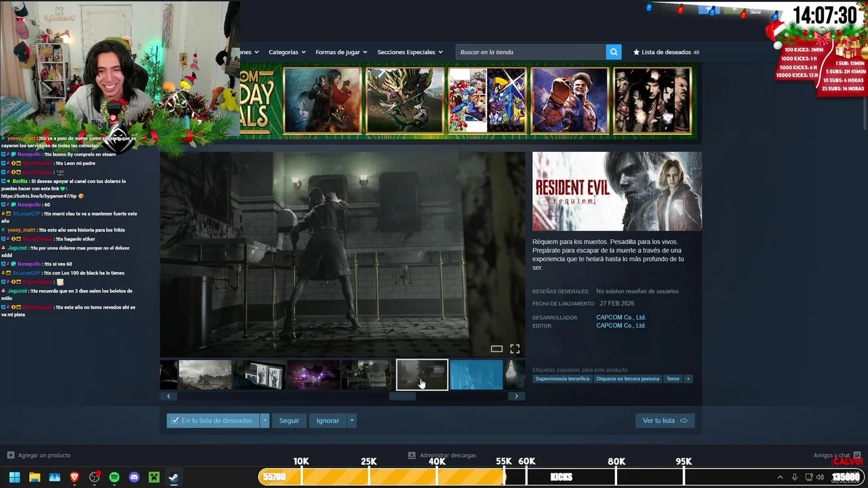Viewport: 868px width, 488px height.
Task: Click the Buscar en la tienda search field
Action: point(531,52)
